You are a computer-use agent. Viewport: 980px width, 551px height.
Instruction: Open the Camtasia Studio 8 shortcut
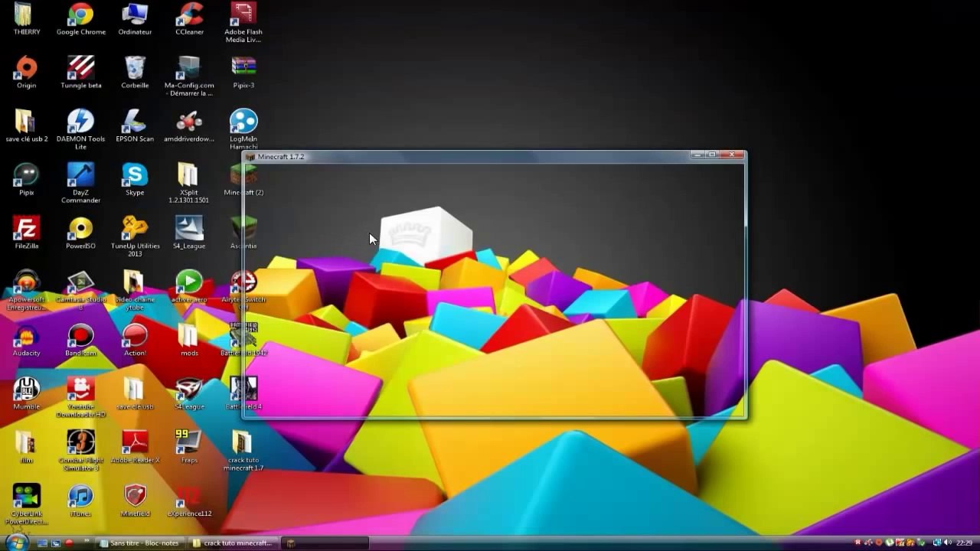point(80,291)
